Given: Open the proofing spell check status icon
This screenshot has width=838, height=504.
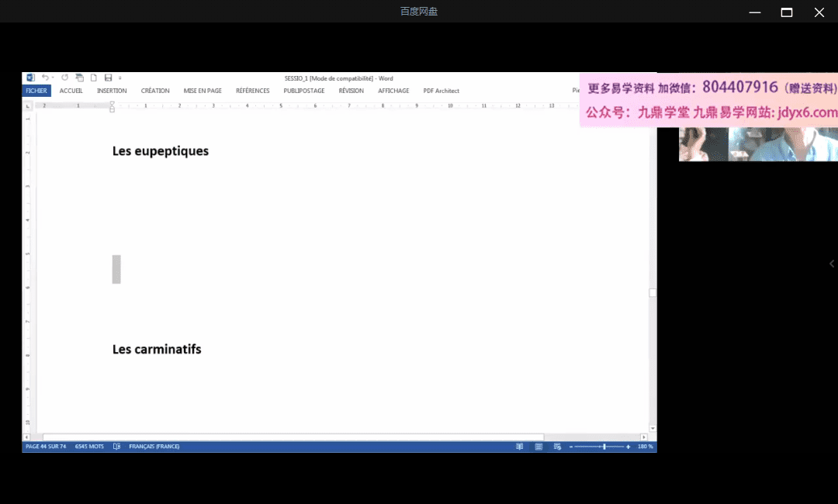Looking at the screenshot, I should coord(116,447).
